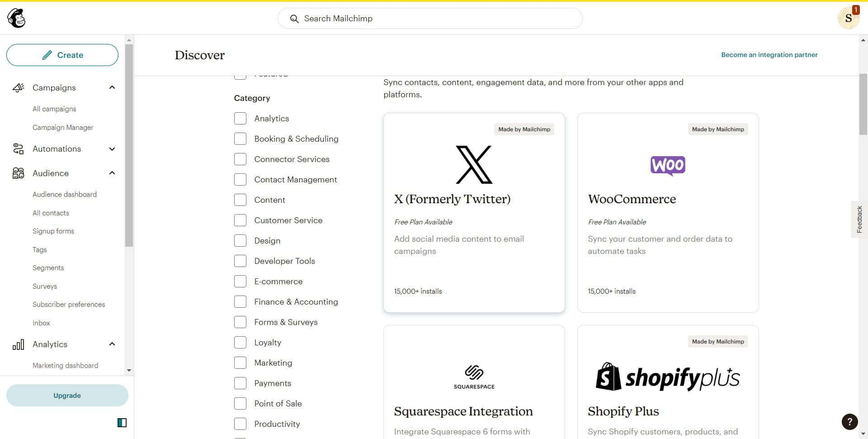
Task: Collapse the Analytics section
Action: [x=112, y=344]
